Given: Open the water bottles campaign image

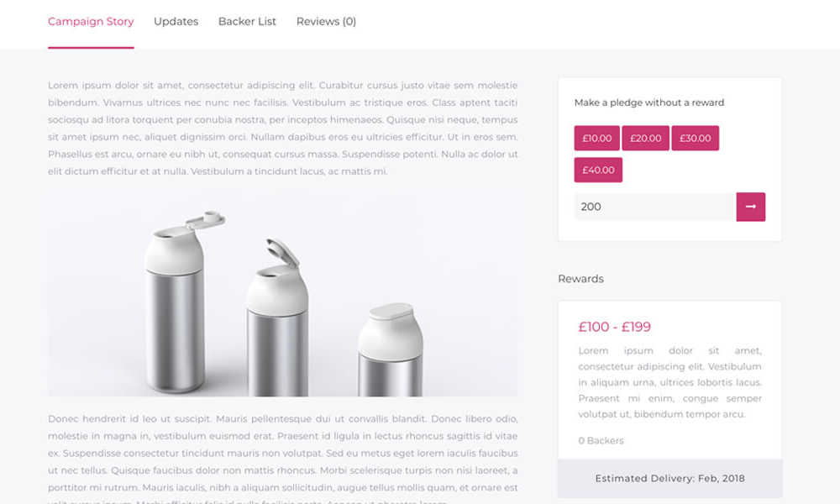Looking at the screenshot, I should tap(282, 292).
